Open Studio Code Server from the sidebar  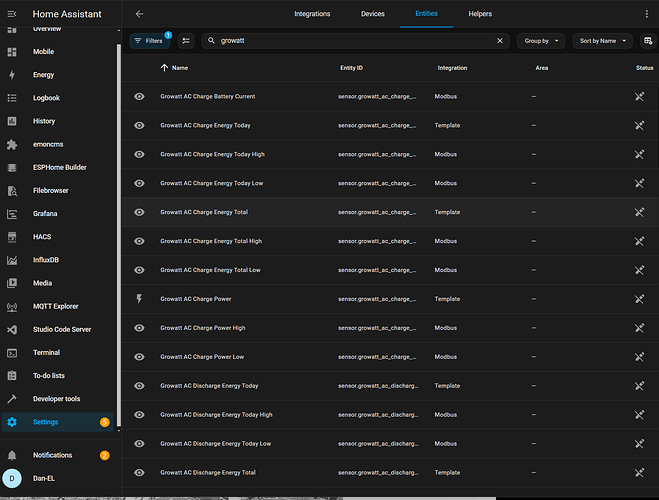point(62,329)
